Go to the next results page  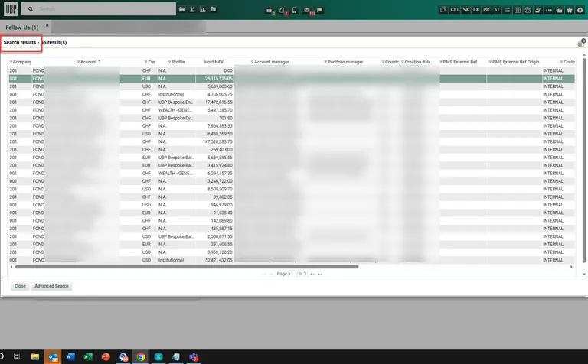coord(312,274)
